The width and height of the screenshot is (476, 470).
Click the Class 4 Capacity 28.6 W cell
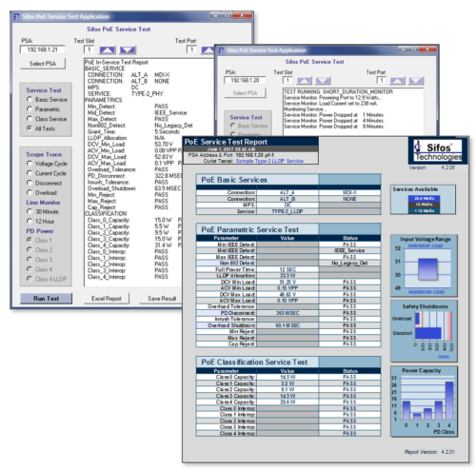288,401
